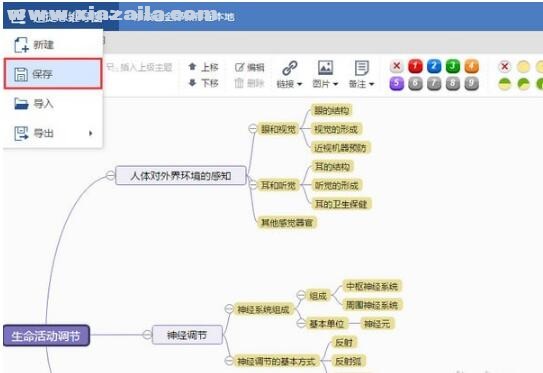Image resolution: width=543 pixels, height=373 pixels.
Task: Remove priority with the X priority icon
Action: point(397,66)
